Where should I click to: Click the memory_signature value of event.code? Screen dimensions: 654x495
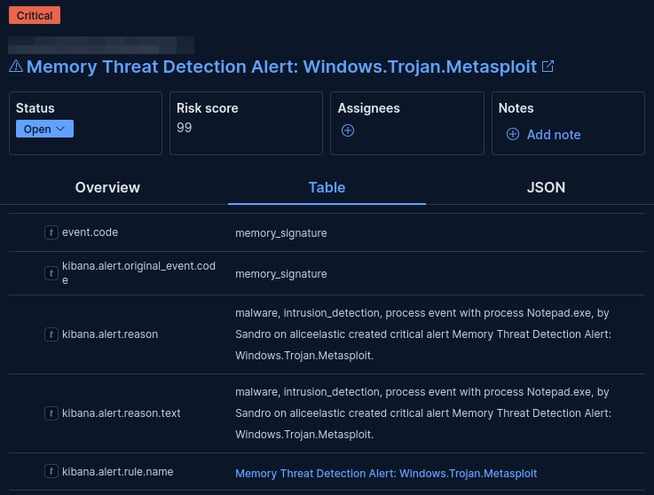coord(281,233)
